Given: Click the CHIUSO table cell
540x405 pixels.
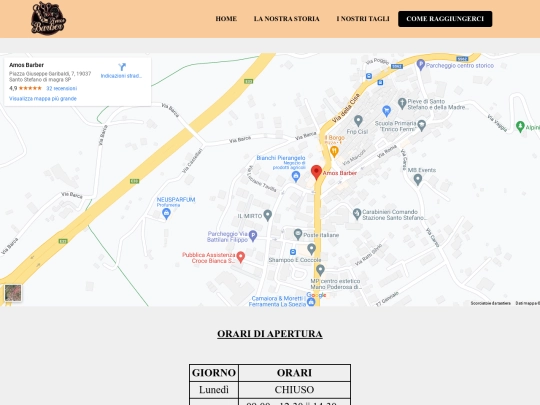Looking at the screenshot, I should [294, 390].
